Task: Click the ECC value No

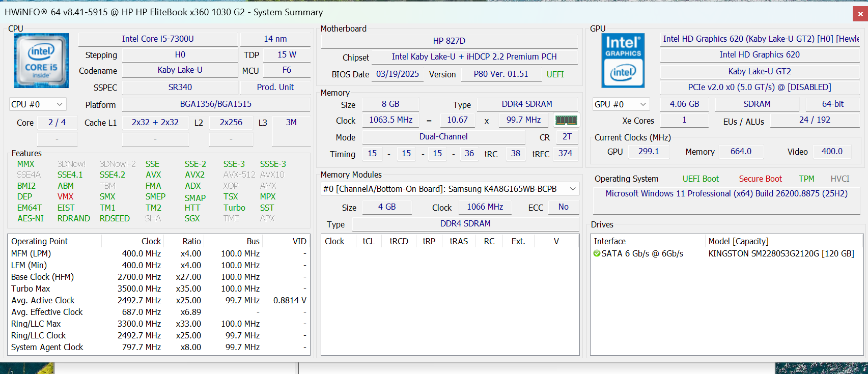Action: click(563, 207)
